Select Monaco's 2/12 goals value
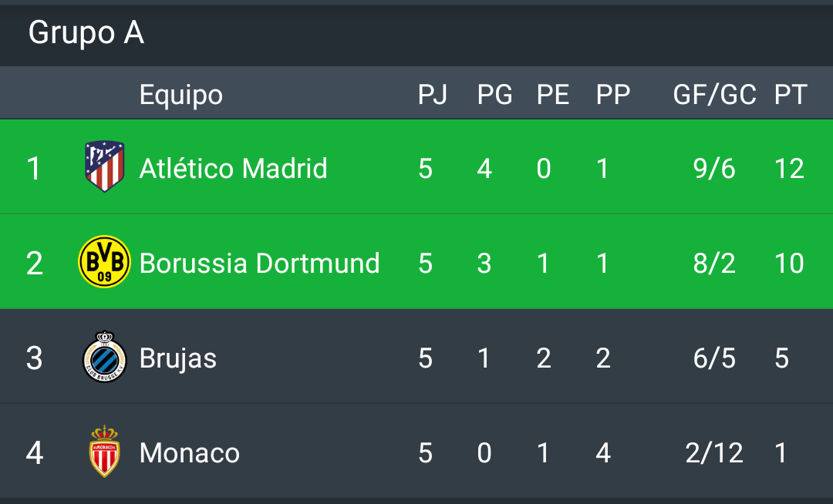 pyautogui.click(x=714, y=453)
